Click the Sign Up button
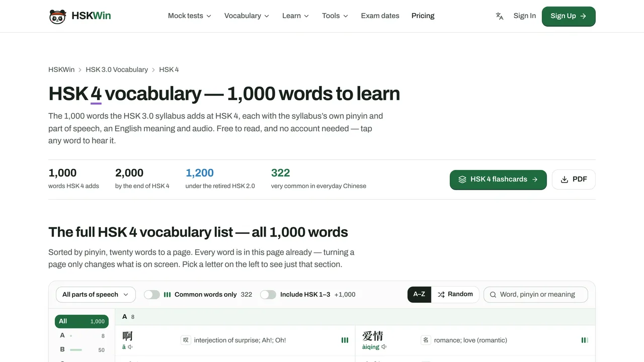Image resolution: width=644 pixels, height=362 pixels. click(569, 16)
